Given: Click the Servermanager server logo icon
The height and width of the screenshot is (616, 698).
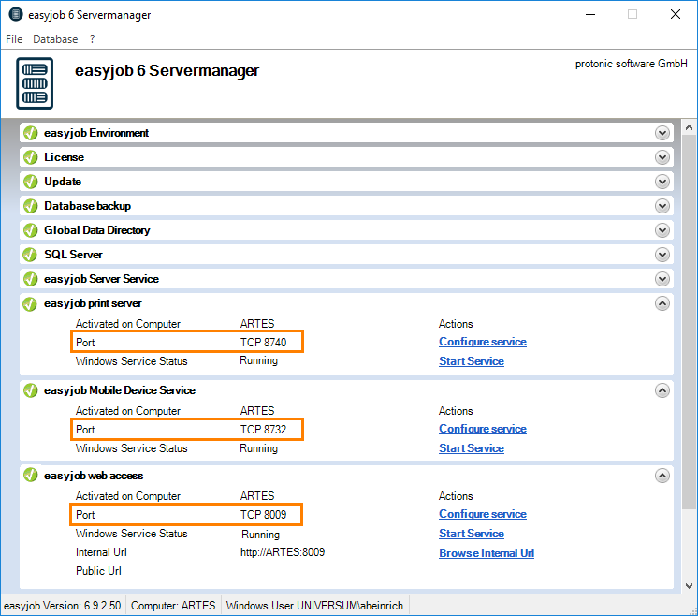Looking at the screenshot, I should pos(35,83).
